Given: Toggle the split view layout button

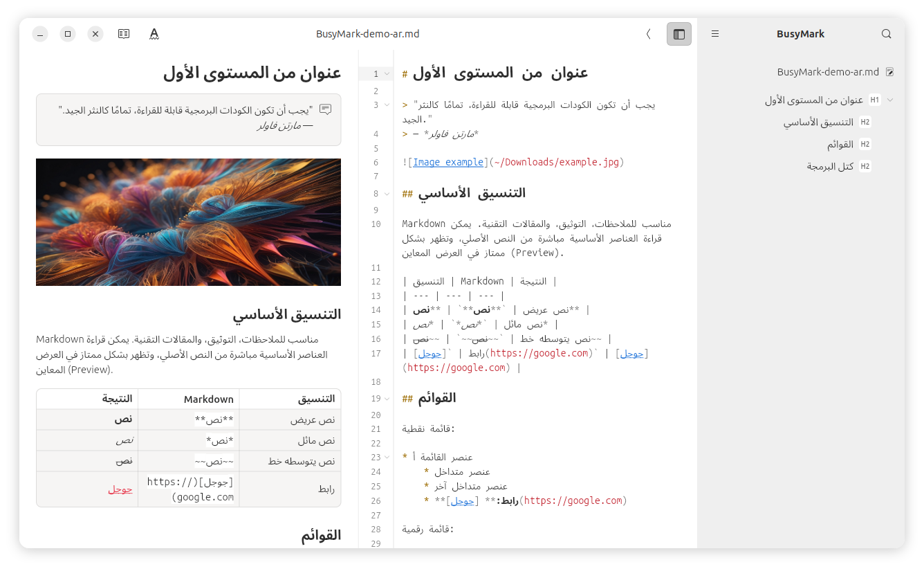Looking at the screenshot, I should click(678, 34).
